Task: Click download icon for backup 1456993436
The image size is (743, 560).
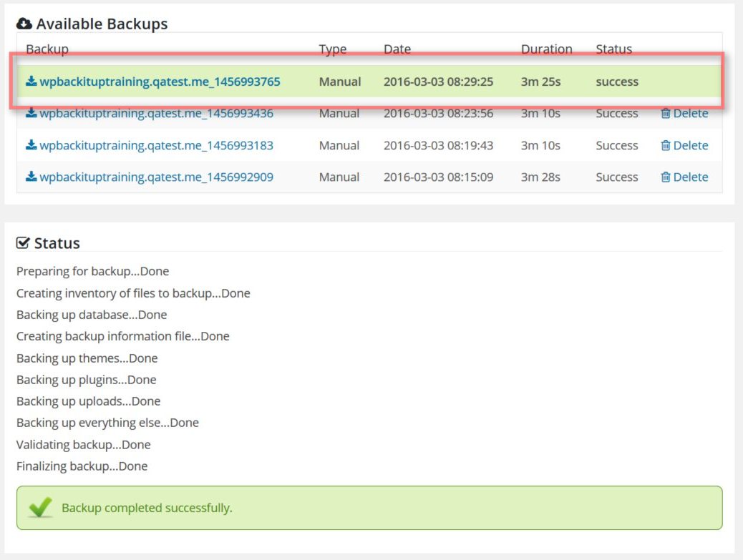Action: click(x=31, y=113)
